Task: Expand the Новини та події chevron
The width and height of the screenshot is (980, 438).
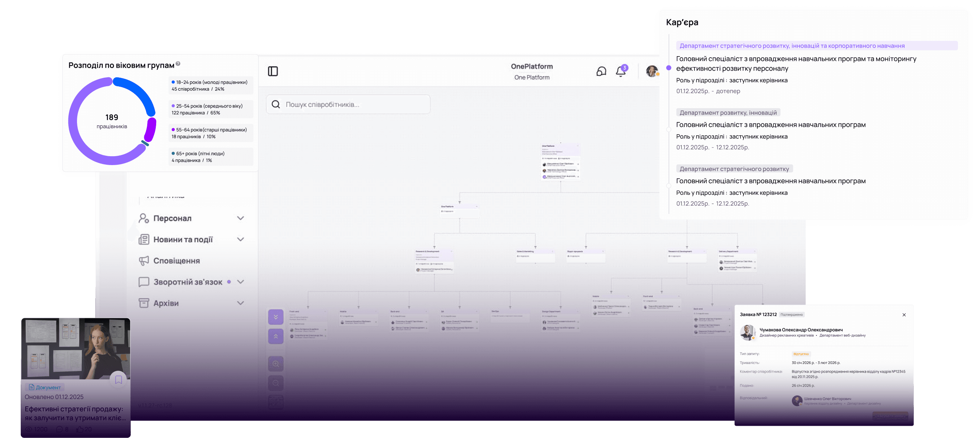Action: [241, 239]
